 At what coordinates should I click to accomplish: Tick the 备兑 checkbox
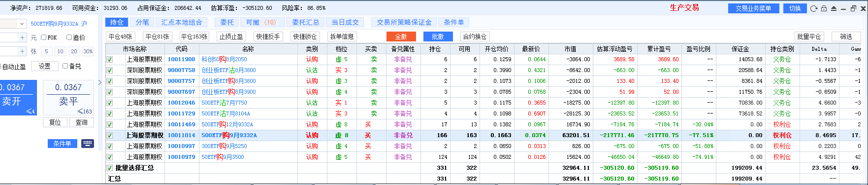pos(65,66)
